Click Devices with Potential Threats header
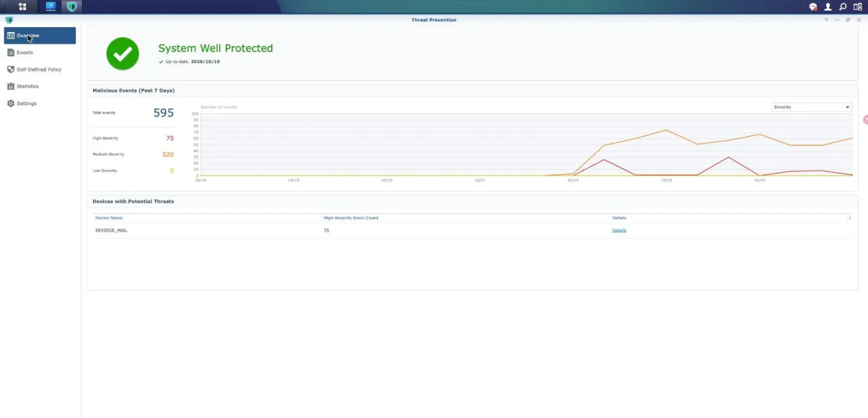This screenshot has height=418, width=868. coord(133,201)
